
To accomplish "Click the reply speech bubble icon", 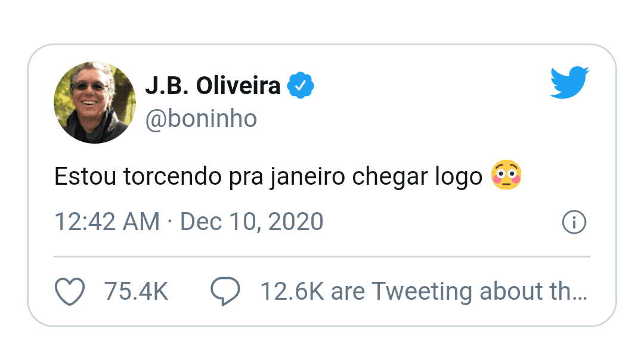I will [225, 292].
